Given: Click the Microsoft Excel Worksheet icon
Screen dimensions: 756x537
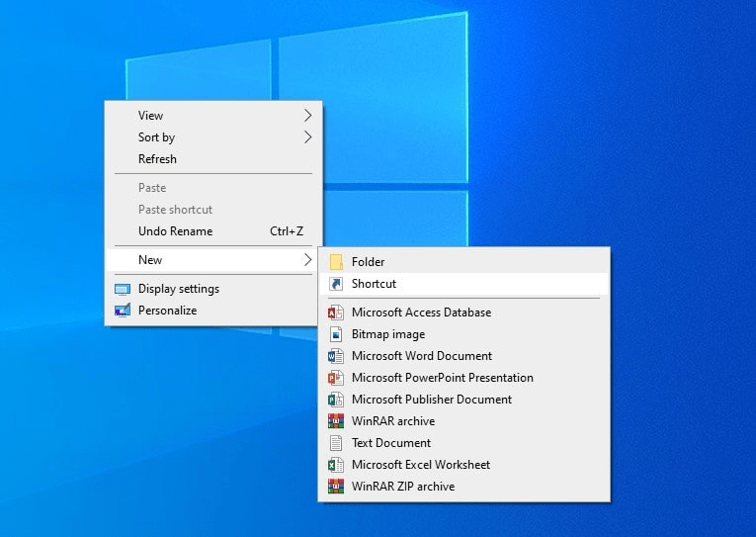Looking at the screenshot, I should [x=336, y=465].
